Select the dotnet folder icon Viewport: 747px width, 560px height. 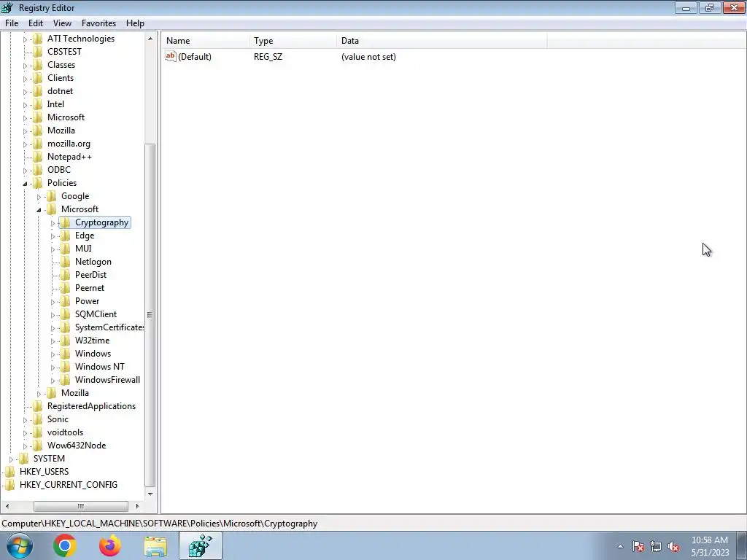point(38,91)
